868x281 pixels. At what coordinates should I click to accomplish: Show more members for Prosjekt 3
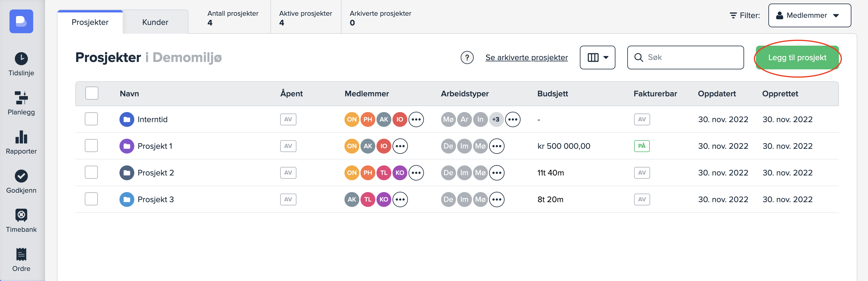click(x=400, y=199)
